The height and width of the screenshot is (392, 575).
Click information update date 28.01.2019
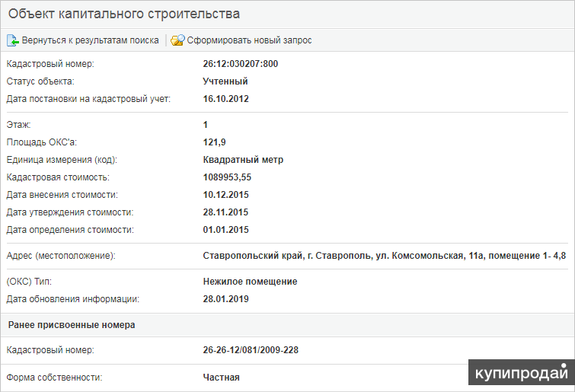click(x=226, y=299)
